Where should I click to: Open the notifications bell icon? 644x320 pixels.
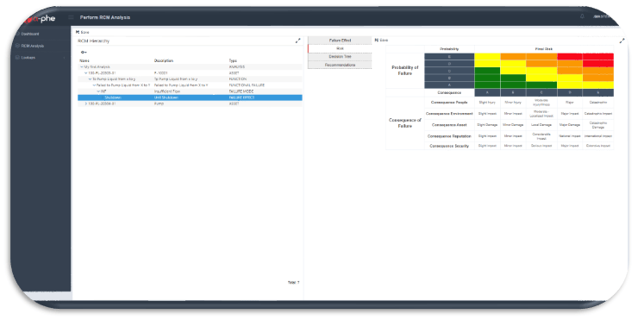coord(582,16)
